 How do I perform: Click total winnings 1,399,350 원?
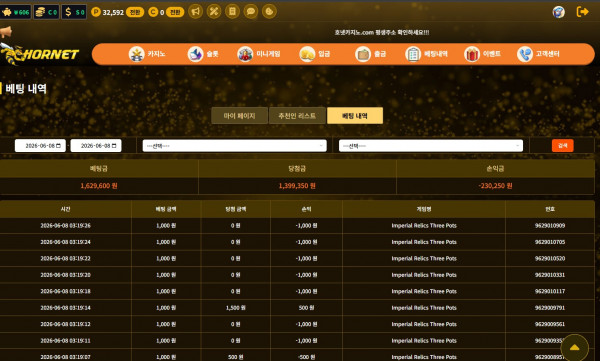(x=297, y=186)
